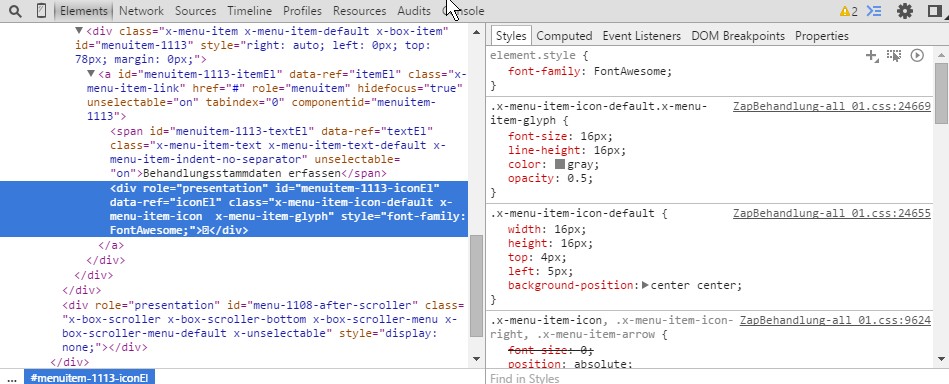Click the struck-through font-size: 0 property
Screen dimensions: 949x384
click(551, 350)
